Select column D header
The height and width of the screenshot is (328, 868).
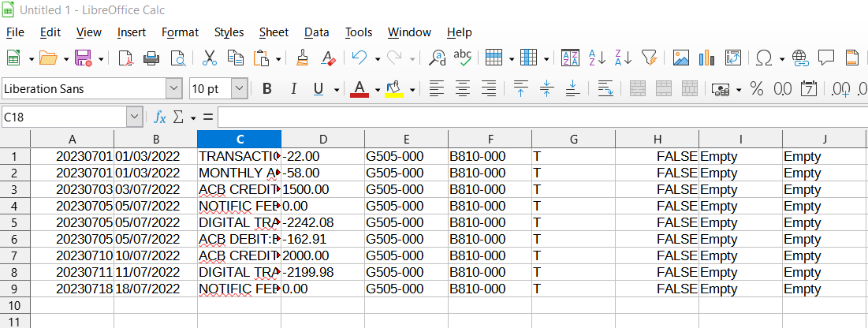click(322, 140)
